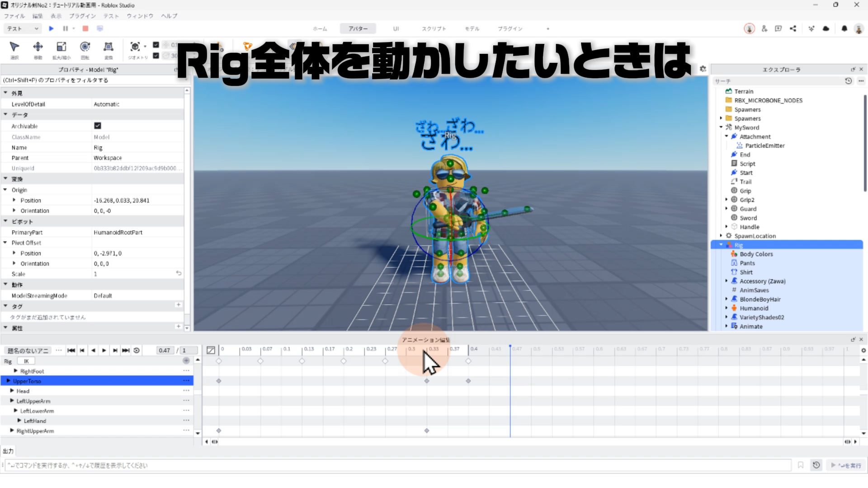
Task: Select the Transform (変換) tool
Action: (x=108, y=47)
